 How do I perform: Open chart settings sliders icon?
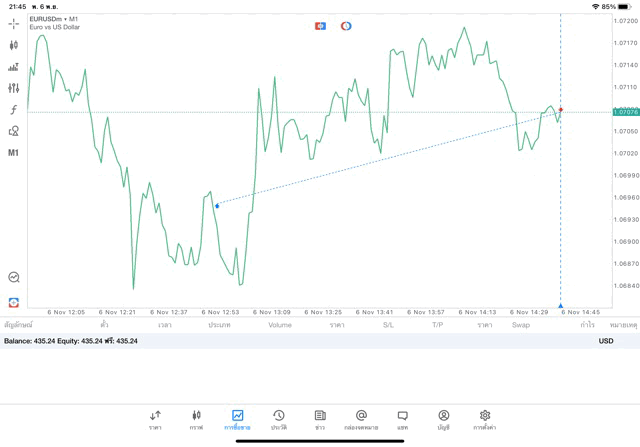14,88
